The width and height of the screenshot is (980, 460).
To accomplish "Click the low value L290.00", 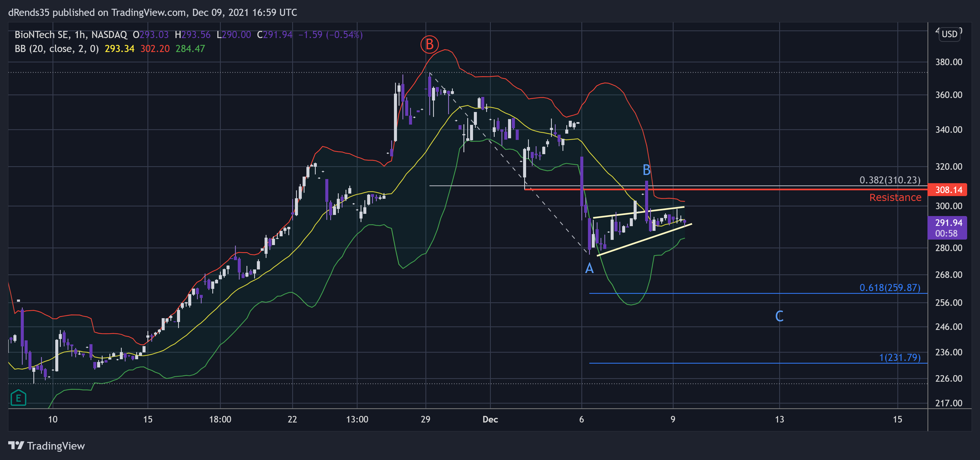I will [234, 35].
